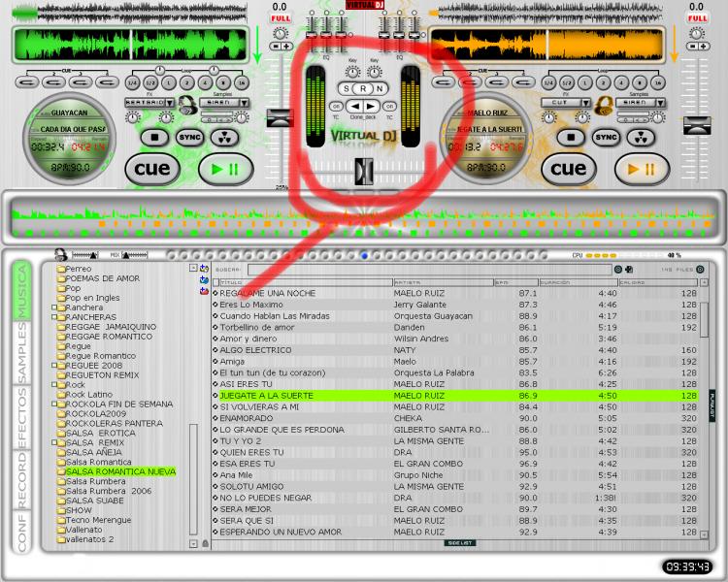The width and height of the screenshot is (728, 582).
Task: Enable the 16 beat loop on left deck
Action: (x=242, y=83)
